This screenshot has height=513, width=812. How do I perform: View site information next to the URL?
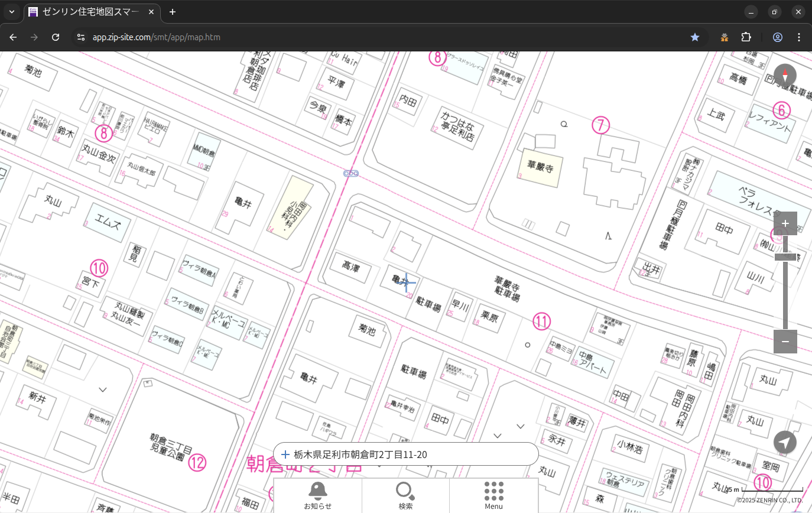[x=80, y=37]
